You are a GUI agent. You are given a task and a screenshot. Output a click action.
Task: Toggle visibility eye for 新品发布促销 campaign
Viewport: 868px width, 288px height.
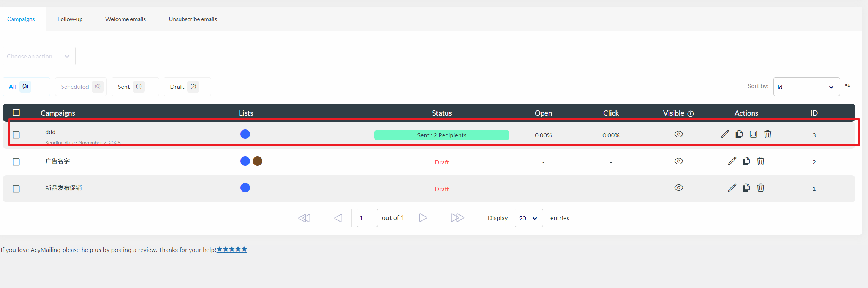[678, 188]
